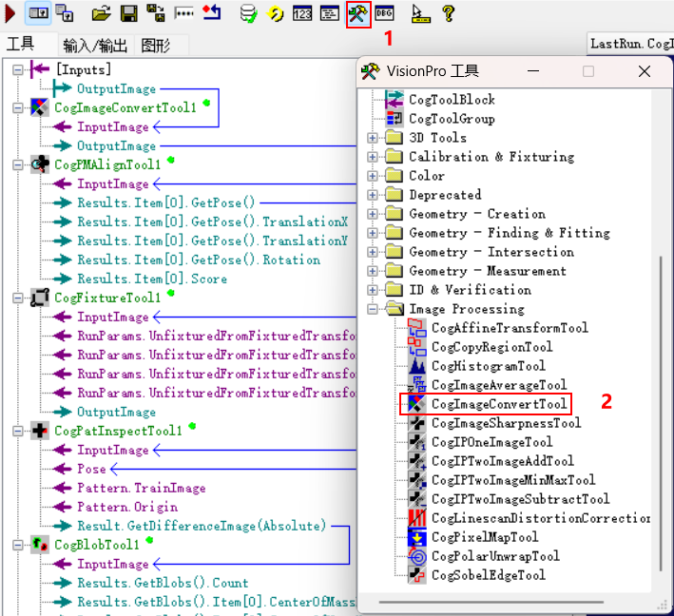The width and height of the screenshot is (674, 616).
Task: Click the red diamond reset icon
Action: click(x=212, y=13)
